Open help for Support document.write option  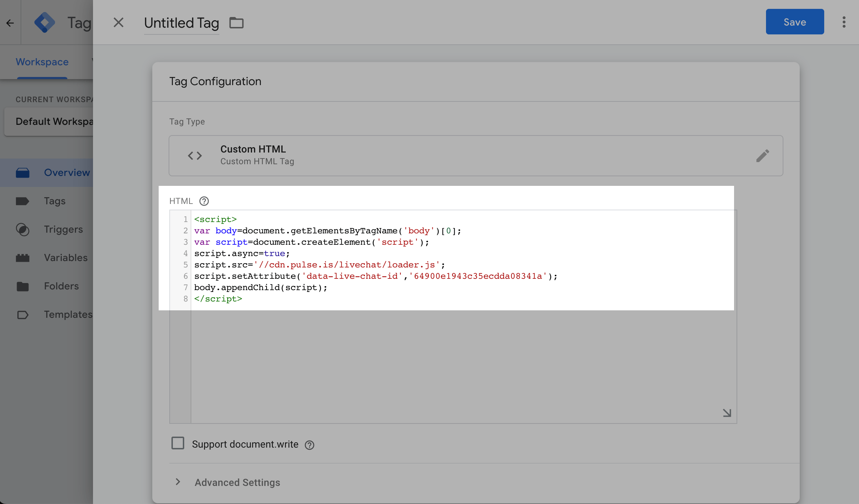309,445
